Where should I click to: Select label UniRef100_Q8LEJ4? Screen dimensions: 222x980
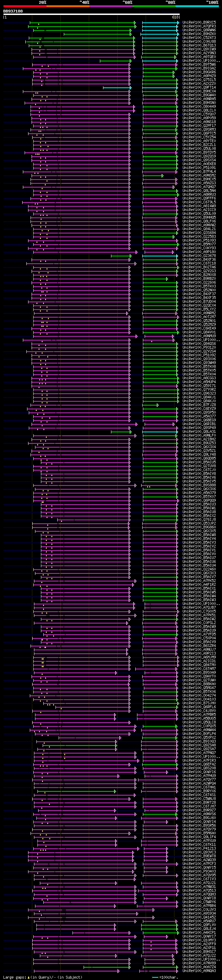(x=199, y=928)
